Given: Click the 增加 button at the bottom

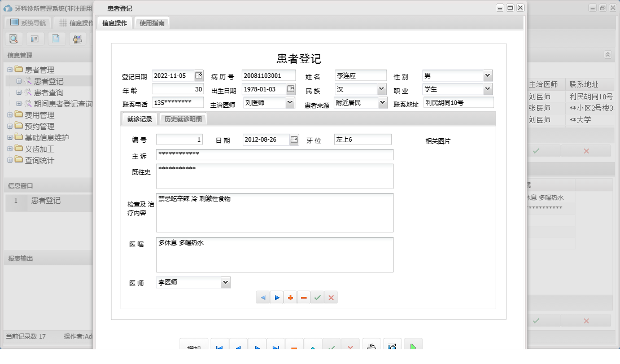Looking at the screenshot, I should pyautogui.click(x=194, y=345).
